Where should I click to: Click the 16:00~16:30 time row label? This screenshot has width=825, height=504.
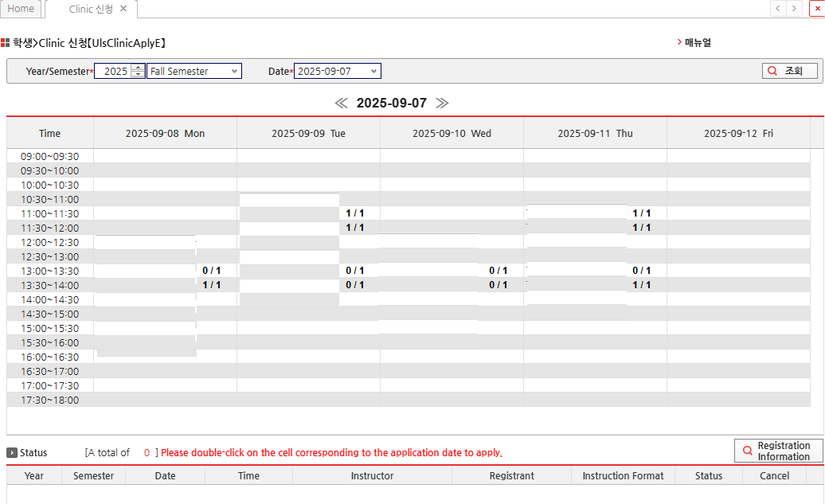50,357
